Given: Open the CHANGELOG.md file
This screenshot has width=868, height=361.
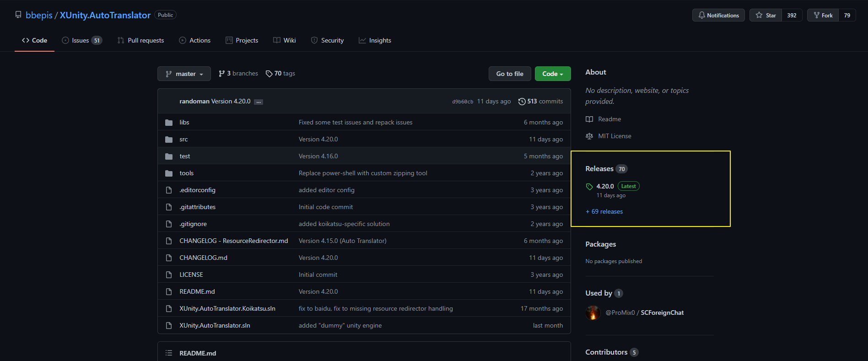Looking at the screenshot, I should click(x=203, y=258).
